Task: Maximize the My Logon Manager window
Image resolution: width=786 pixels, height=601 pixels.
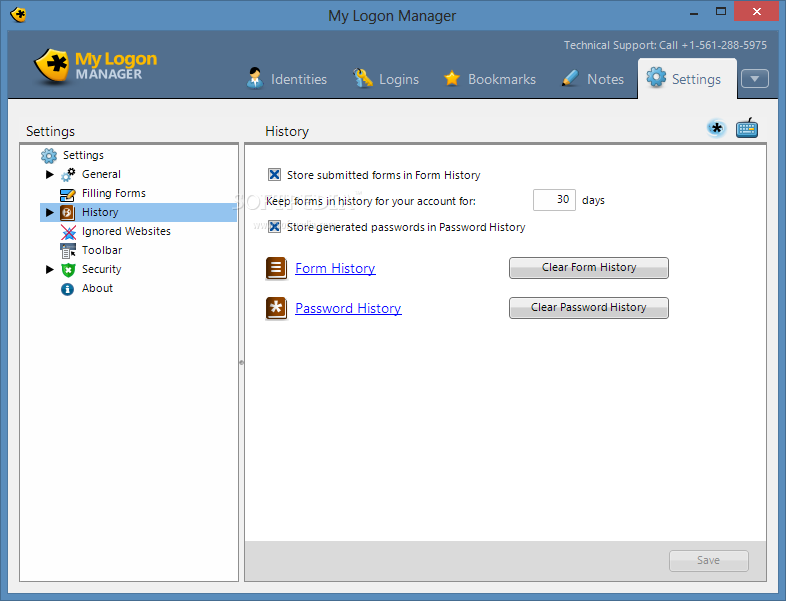Action: [x=720, y=12]
